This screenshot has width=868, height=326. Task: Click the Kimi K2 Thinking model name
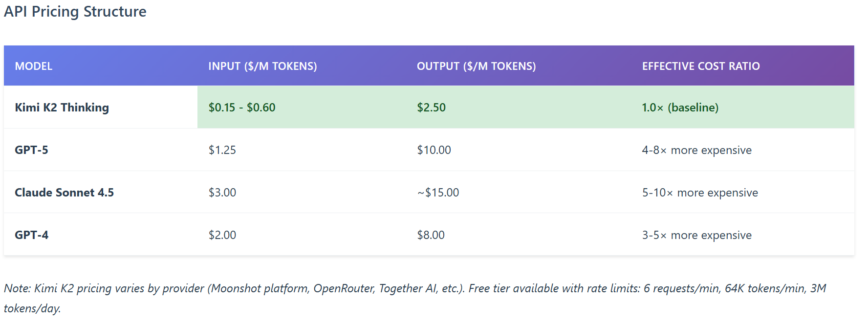coord(62,108)
